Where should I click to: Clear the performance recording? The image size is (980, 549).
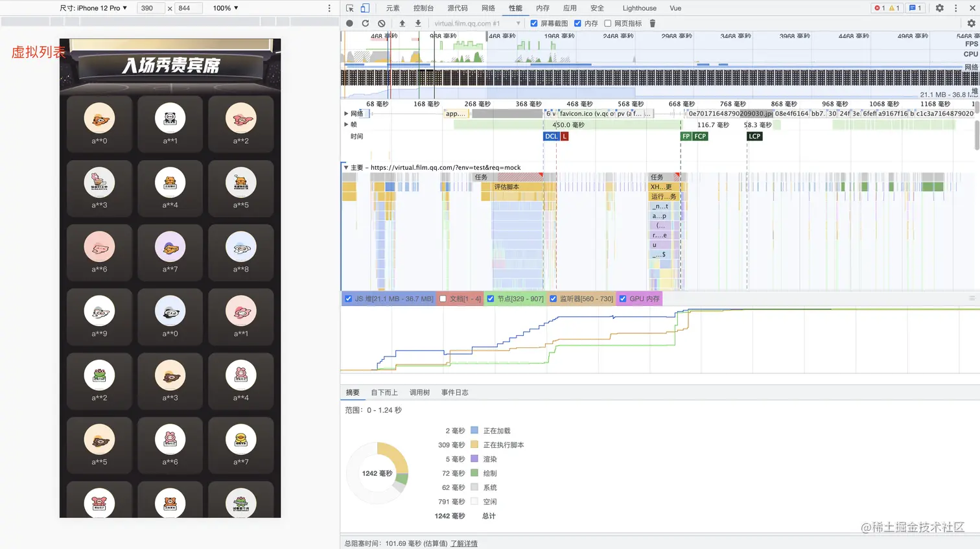click(382, 23)
